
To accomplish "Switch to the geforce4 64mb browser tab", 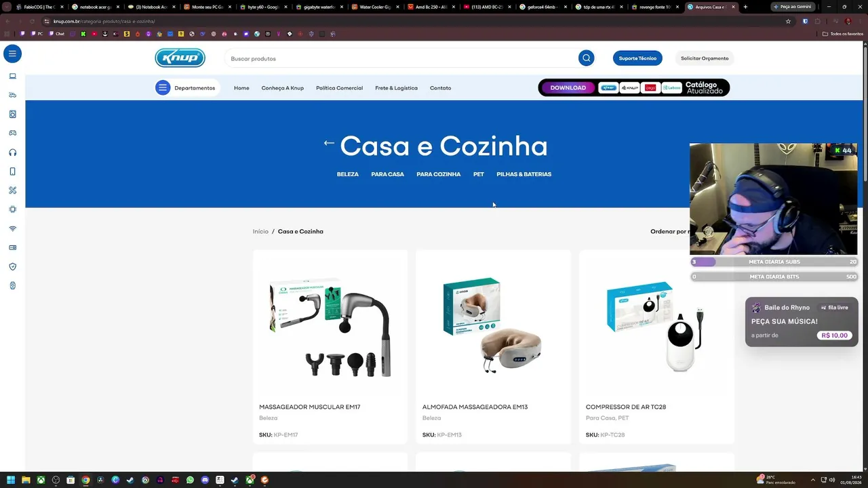I will pos(542,7).
